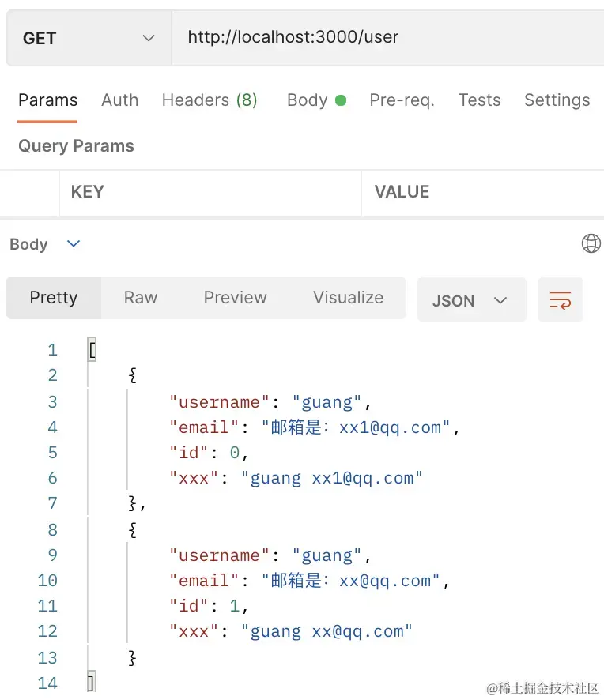Viewport: 604px width, 700px height.
Task: Switch to the Settings tab
Action: pos(557,100)
